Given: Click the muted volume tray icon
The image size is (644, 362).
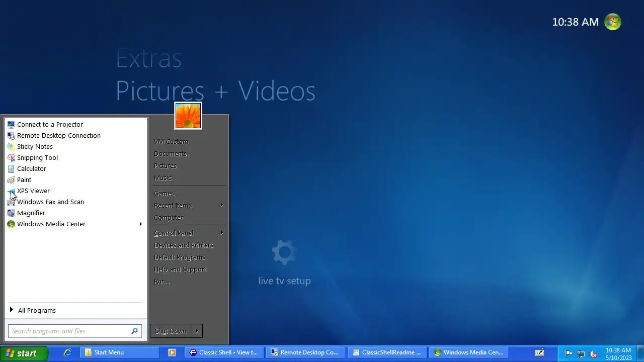Looking at the screenshot, I should point(593,353).
